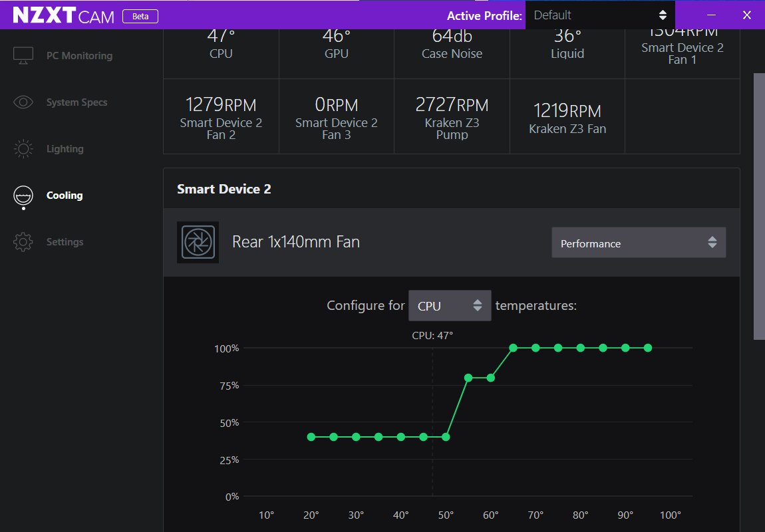
Task: Click the GPU 46° temperature tile
Action: click(x=337, y=54)
